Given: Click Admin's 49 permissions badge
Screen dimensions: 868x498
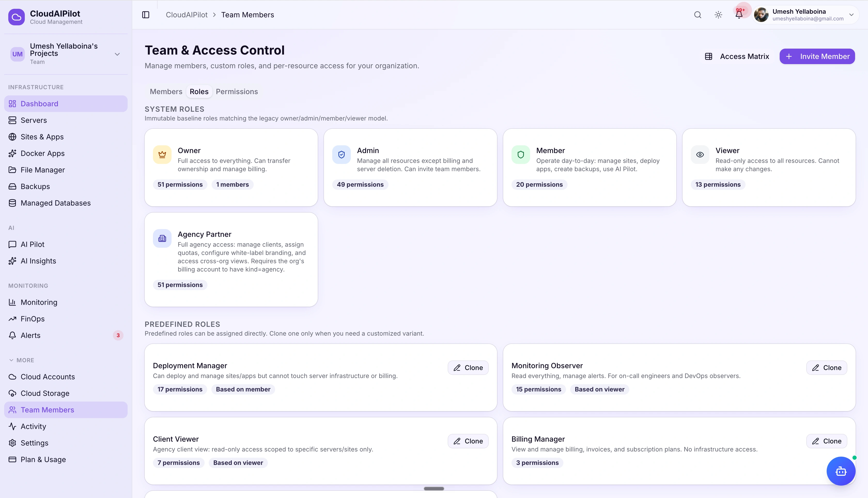Looking at the screenshot, I should 360,185.
